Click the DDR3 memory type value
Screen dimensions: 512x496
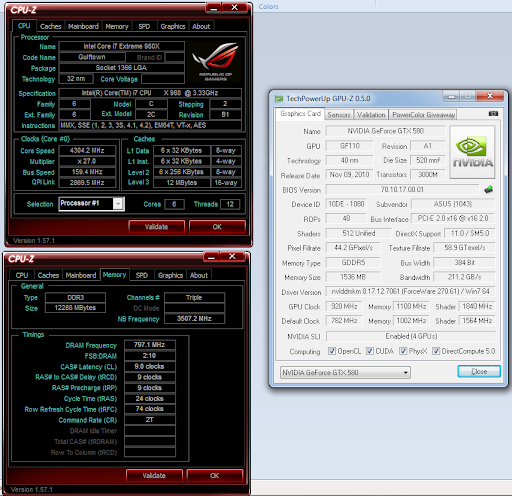tap(76, 297)
